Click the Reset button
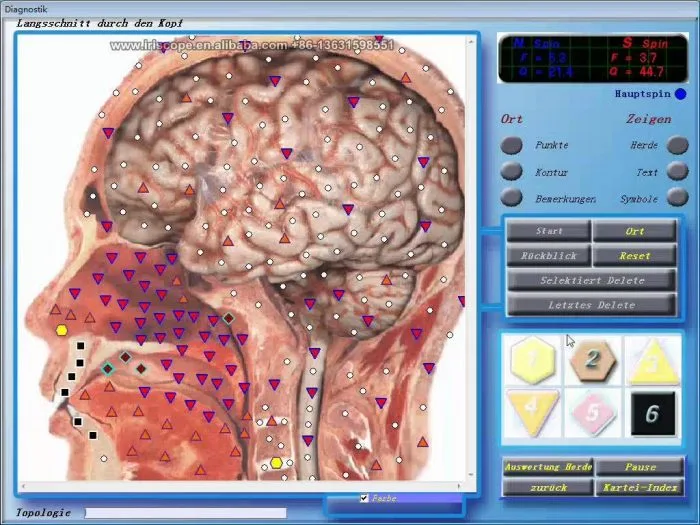The width and height of the screenshot is (700, 525). coord(634,256)
